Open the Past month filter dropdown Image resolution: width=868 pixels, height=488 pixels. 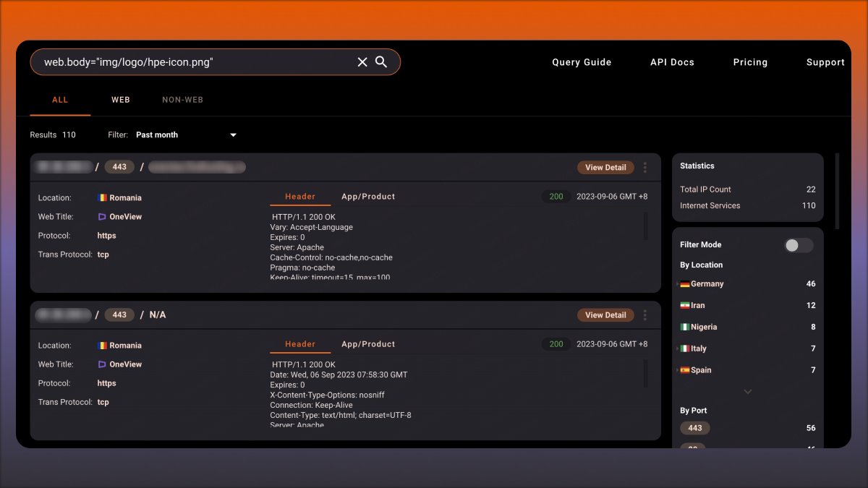(x=186, y=134)
